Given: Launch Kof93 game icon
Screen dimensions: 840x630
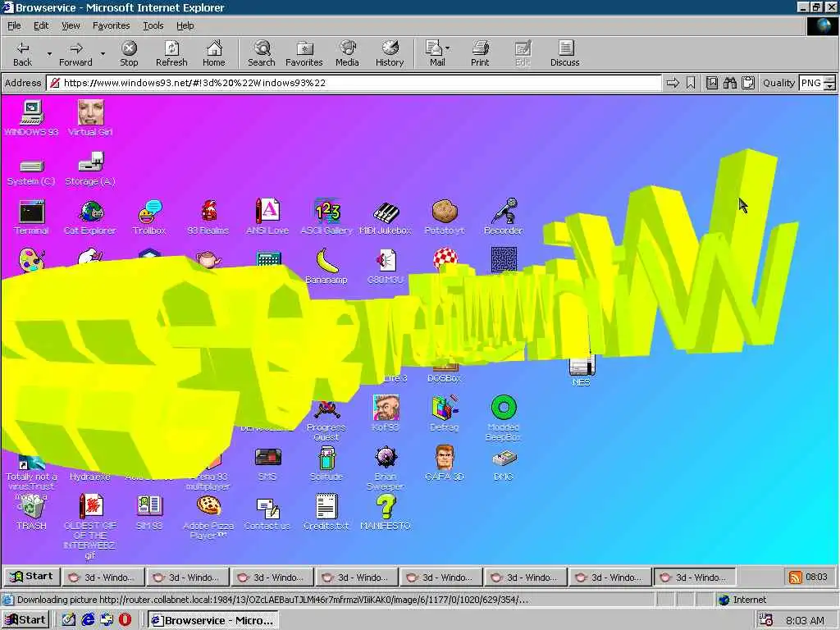Looking at the screenshot, I should (386, 414).
